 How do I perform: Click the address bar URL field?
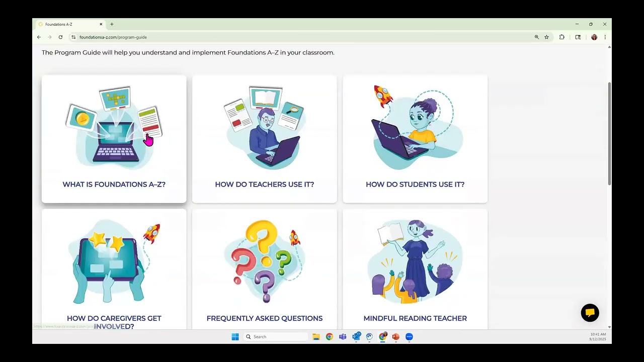click(302, 37)
